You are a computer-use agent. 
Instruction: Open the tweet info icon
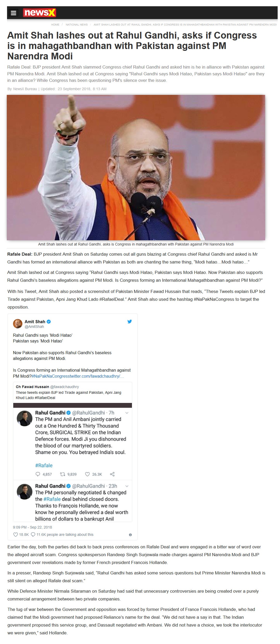(130, 535)
